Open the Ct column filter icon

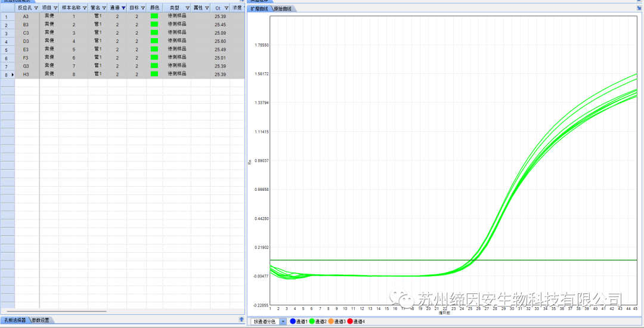(x=226, y=8)
